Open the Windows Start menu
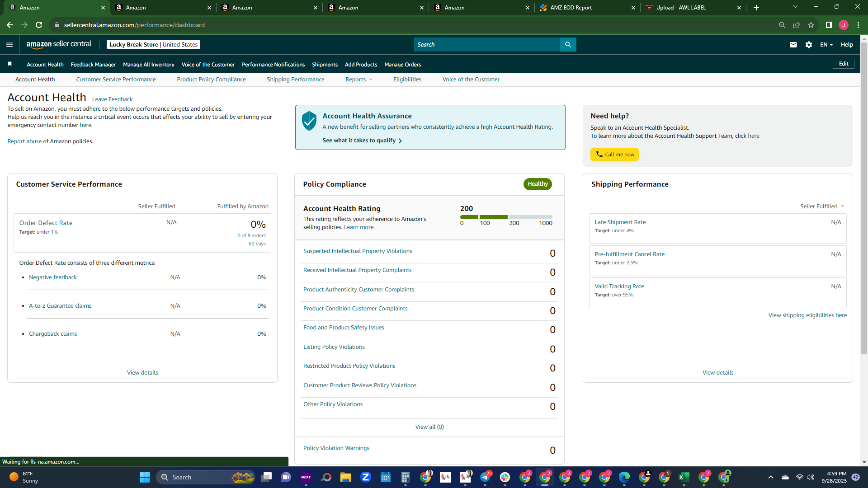868x488 pixels. pyautogui.click(x=145, y=477)
